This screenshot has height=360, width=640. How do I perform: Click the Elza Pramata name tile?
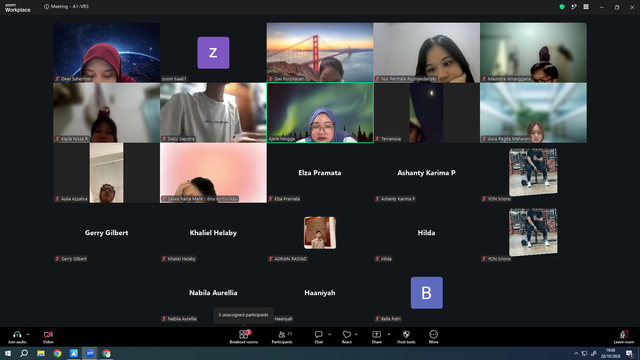point(320,173)
